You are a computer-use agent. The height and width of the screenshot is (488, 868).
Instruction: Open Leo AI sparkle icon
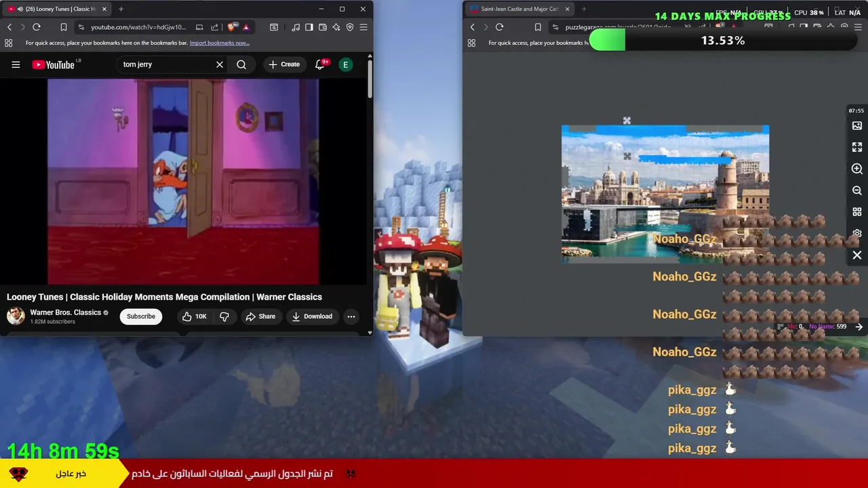pos(336,27)
